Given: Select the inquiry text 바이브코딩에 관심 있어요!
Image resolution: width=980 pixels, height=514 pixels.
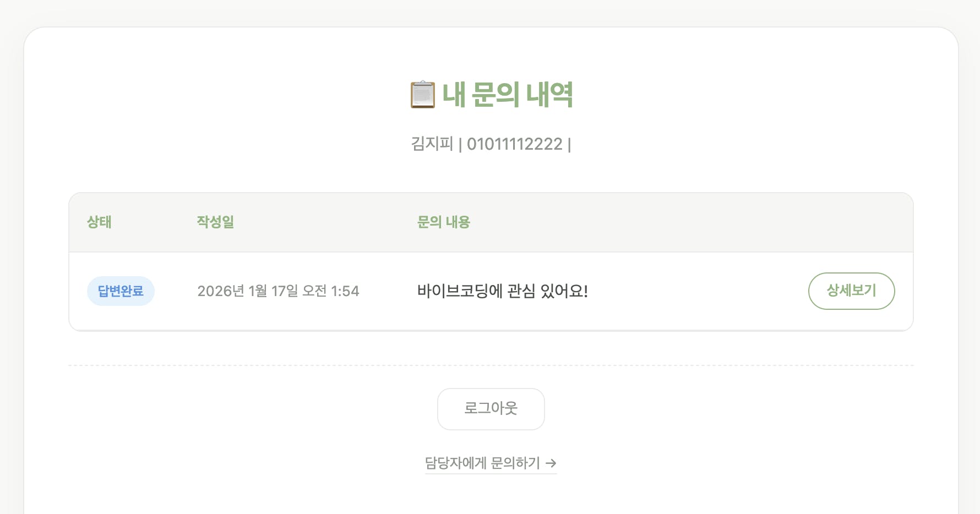Looking at the screenshot, I should point(502,291).
